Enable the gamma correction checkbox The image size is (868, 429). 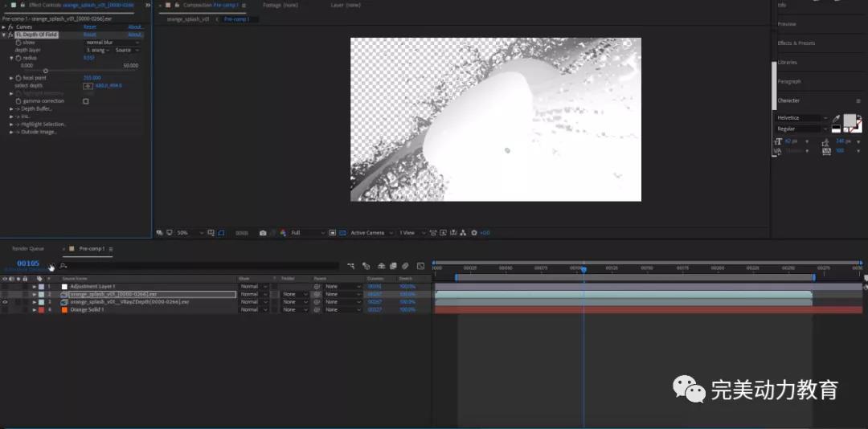pos(86,101)
